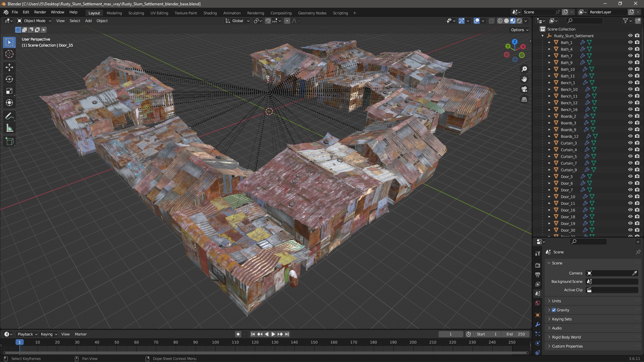Open the Physics properties tab

click(x=538, y=343)
